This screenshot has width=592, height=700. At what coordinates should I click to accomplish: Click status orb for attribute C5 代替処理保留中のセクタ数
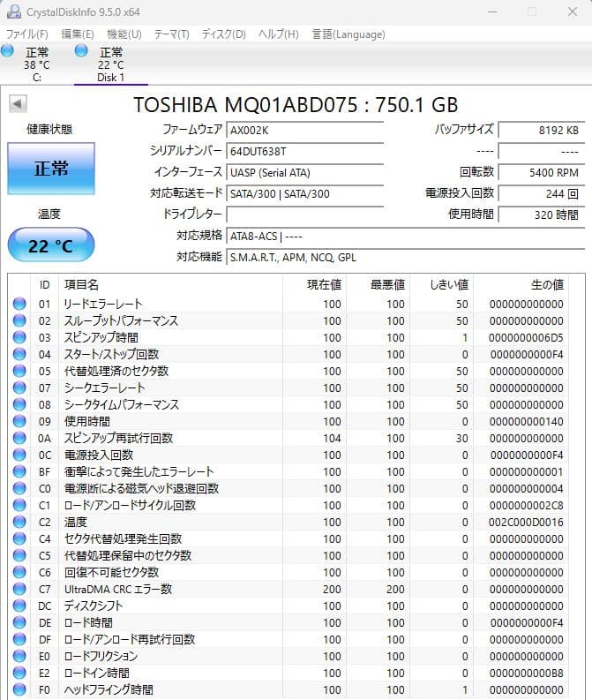pyautogui.click(x=19, y=555)
